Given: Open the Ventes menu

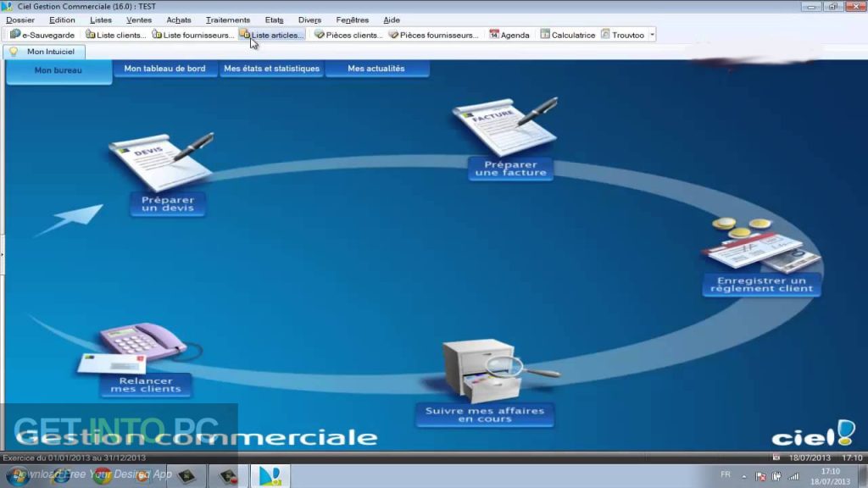Looking at the screenshot, I should point(139,20).
